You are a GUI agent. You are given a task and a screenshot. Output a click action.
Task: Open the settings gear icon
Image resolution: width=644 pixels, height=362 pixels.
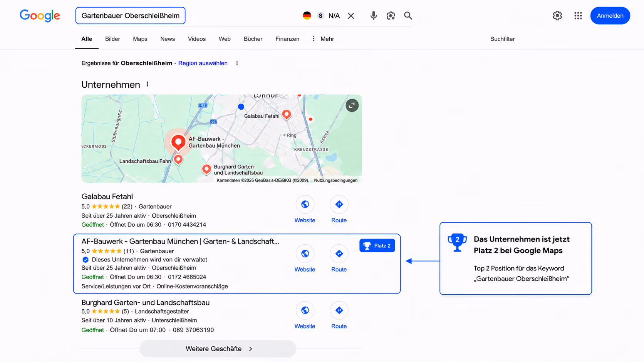click(x=557, y=16)
